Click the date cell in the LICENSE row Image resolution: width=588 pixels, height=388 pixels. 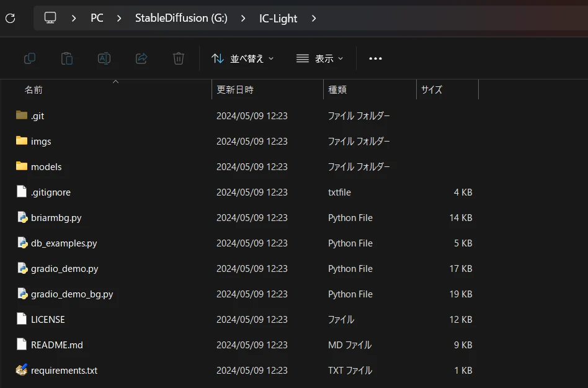[252, 319]
